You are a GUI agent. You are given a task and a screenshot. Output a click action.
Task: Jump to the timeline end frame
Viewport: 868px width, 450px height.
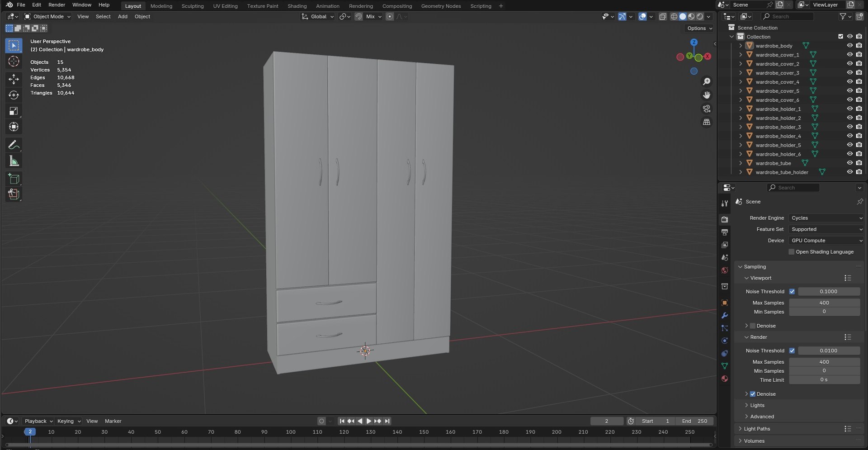[387, 421]
